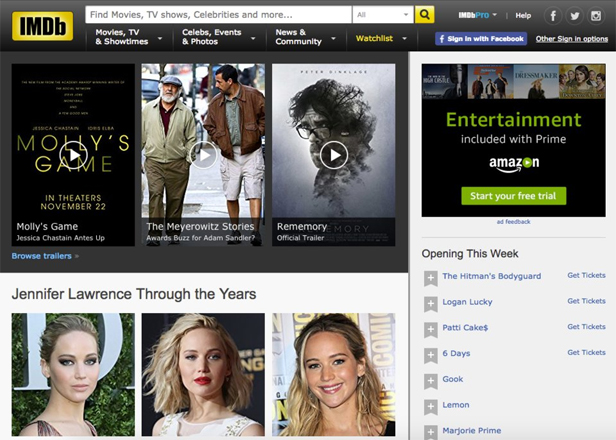
Task: Click Browse trailers link
Action: click(x=42, y=256)
